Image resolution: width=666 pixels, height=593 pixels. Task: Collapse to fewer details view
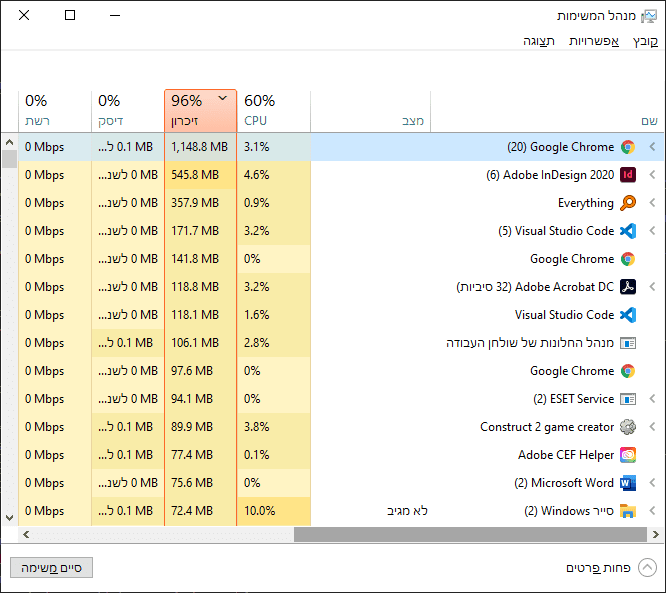647,568
